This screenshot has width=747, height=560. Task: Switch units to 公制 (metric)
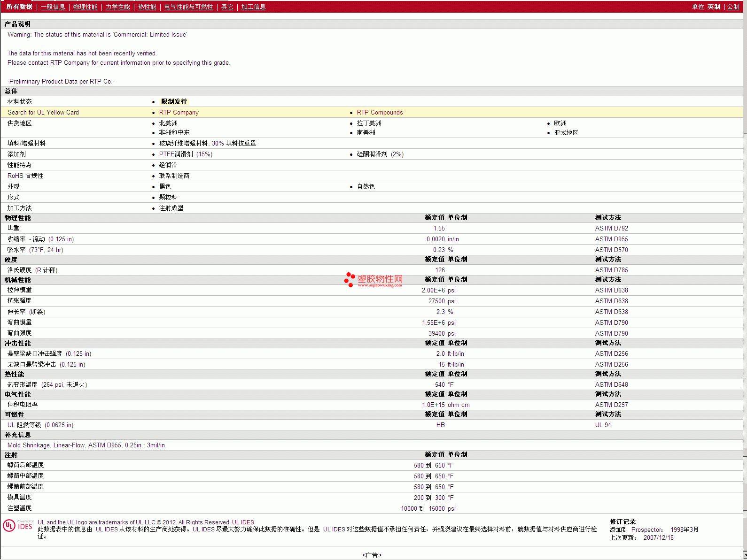[733, 7]
